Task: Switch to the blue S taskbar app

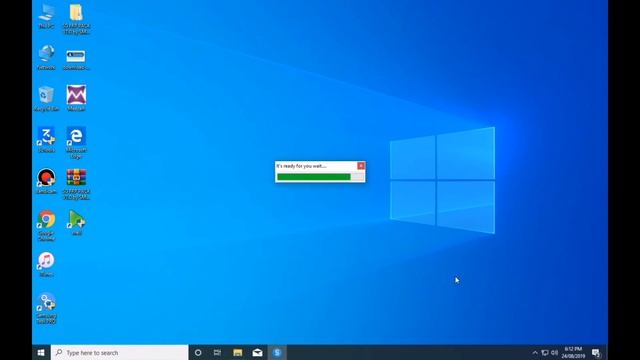Action: (277, 353)
